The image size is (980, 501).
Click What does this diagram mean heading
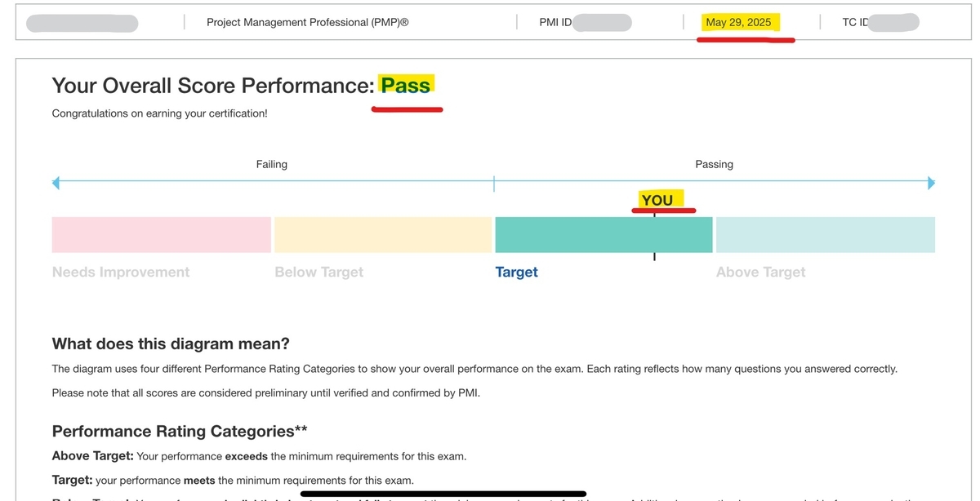pyautogui.click(x=171, y=344)
